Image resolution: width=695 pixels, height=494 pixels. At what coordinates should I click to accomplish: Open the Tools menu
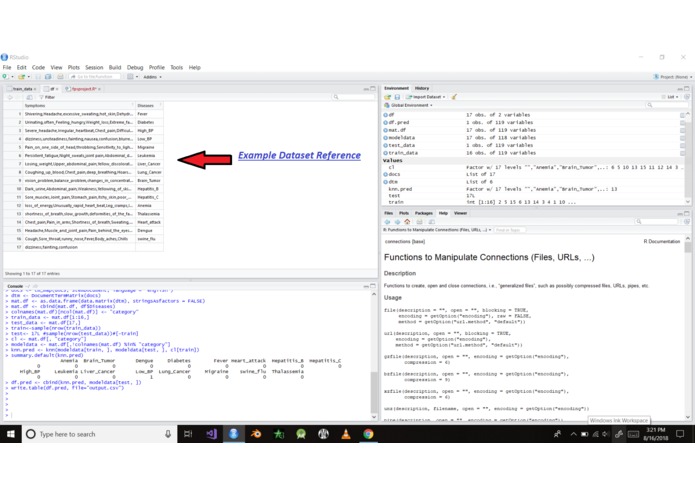(176, 67)
